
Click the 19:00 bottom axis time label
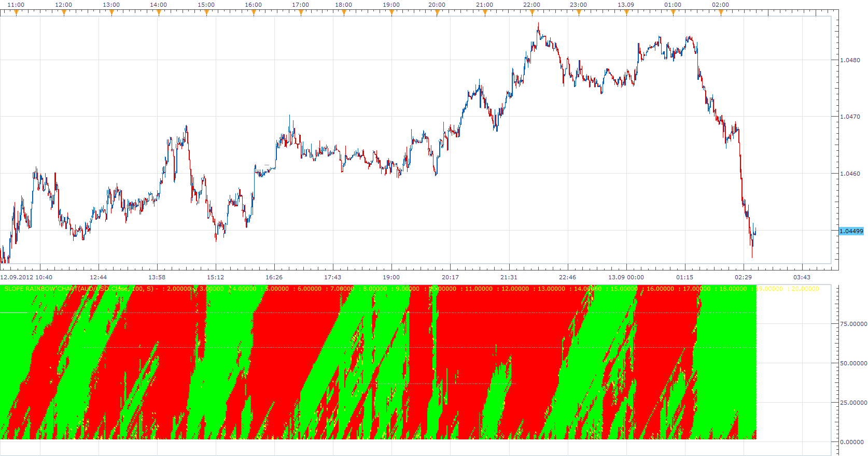[x=391, y=277]
